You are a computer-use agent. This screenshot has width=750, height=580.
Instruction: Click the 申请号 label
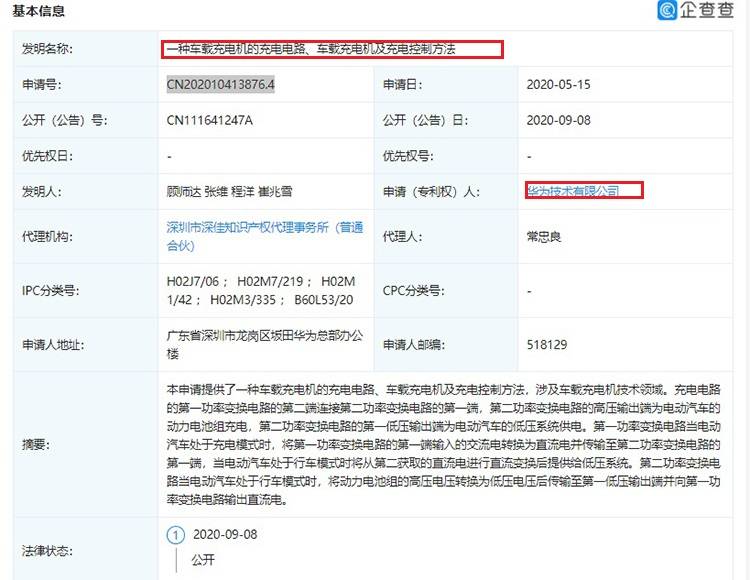pos(42,85)
